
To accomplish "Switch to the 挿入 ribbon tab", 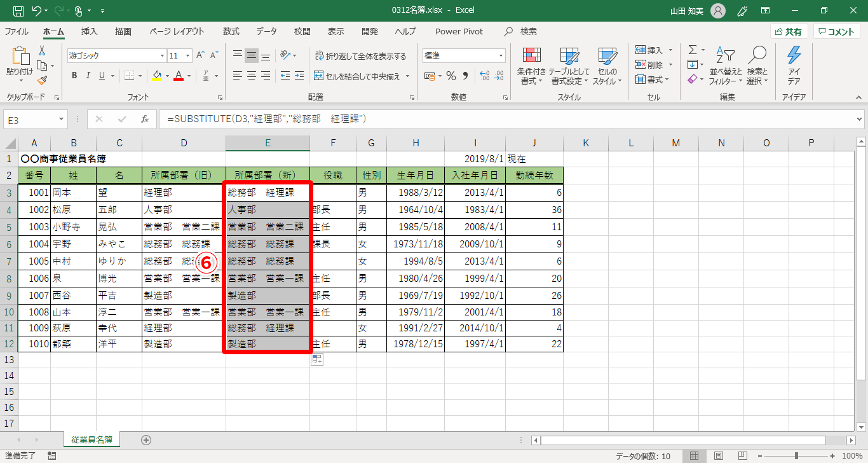I will [x=90, y=31].
